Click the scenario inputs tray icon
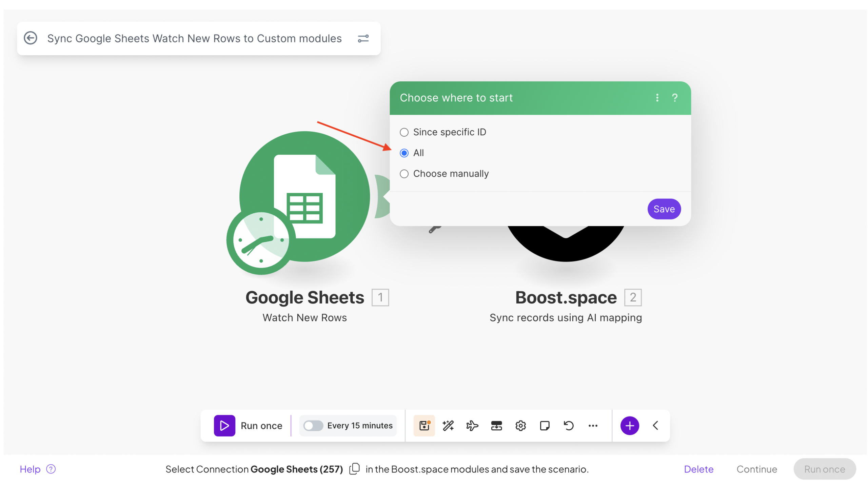The image size is (868, 487). [496, 425]
